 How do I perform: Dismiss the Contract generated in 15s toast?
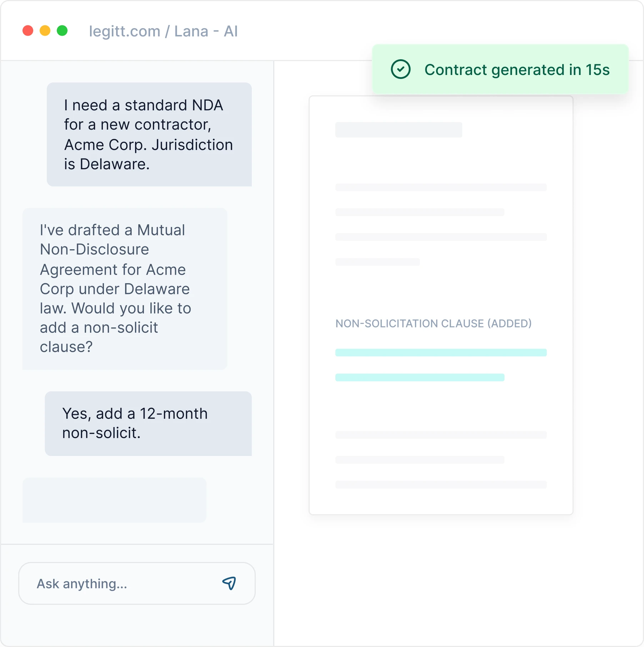(x=500, y=69)
